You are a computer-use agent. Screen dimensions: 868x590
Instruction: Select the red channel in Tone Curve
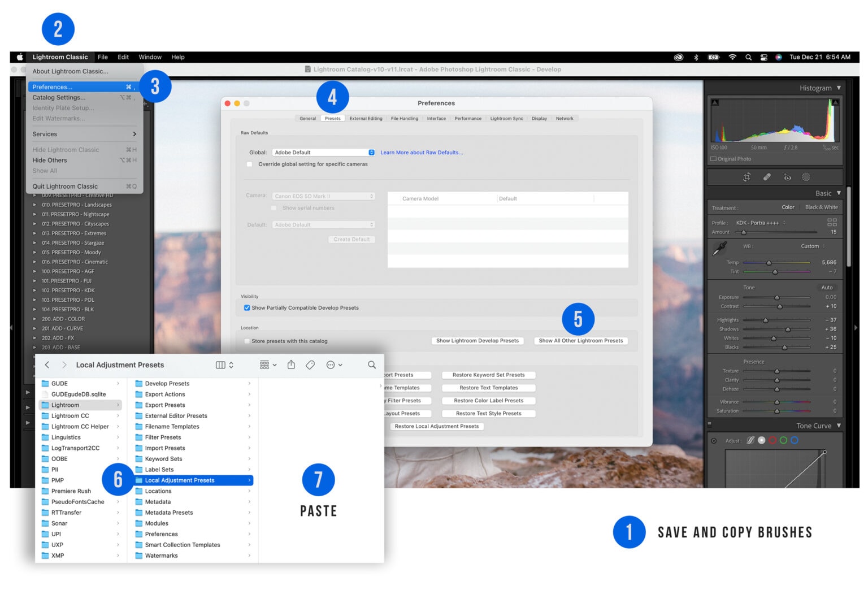[x=772, y=440]
